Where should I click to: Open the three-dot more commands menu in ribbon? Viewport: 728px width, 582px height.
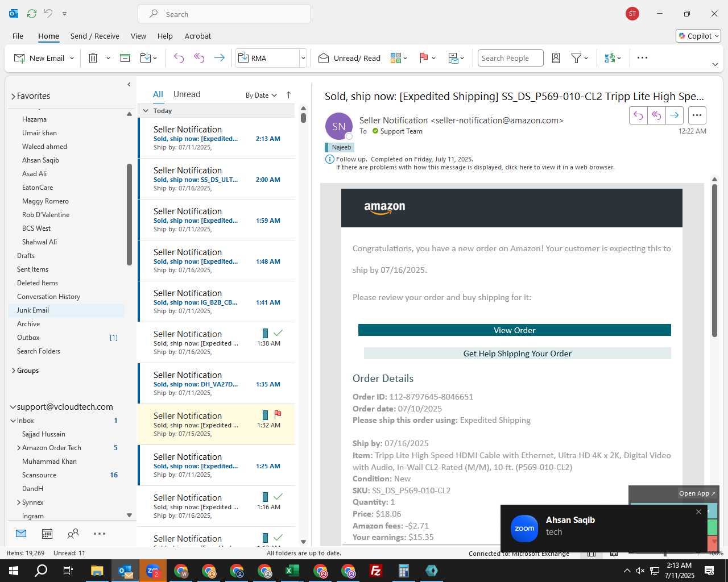click(642, 58)
